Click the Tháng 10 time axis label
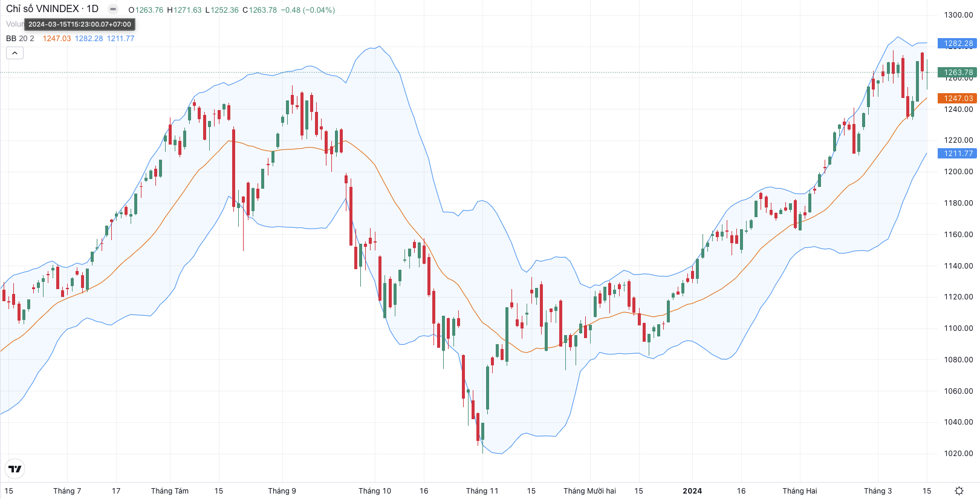Screen dimensions: 980x499 (375, 491)
